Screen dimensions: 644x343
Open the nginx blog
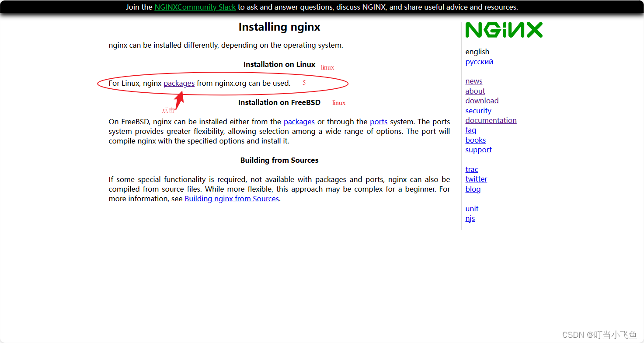click(x=473, y=189)
